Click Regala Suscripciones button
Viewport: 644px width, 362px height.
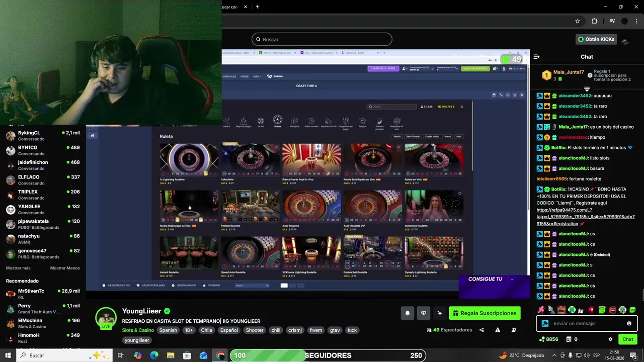coord(485,313)
